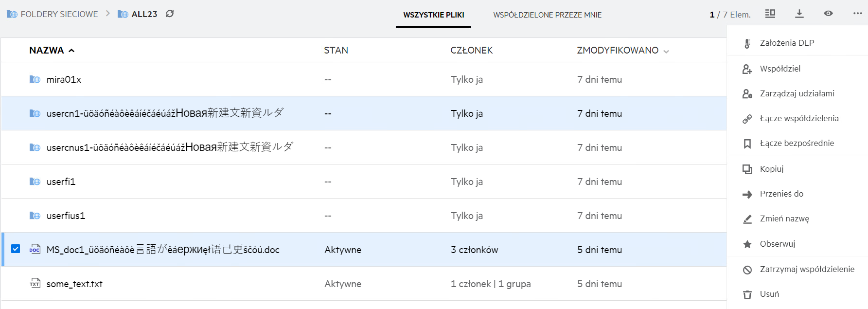Image resolution: width=868 pixels, height=309 pixels.
Task: Click the Zatrzymaj współdzielenie stop icon
Action: point(747,270)
